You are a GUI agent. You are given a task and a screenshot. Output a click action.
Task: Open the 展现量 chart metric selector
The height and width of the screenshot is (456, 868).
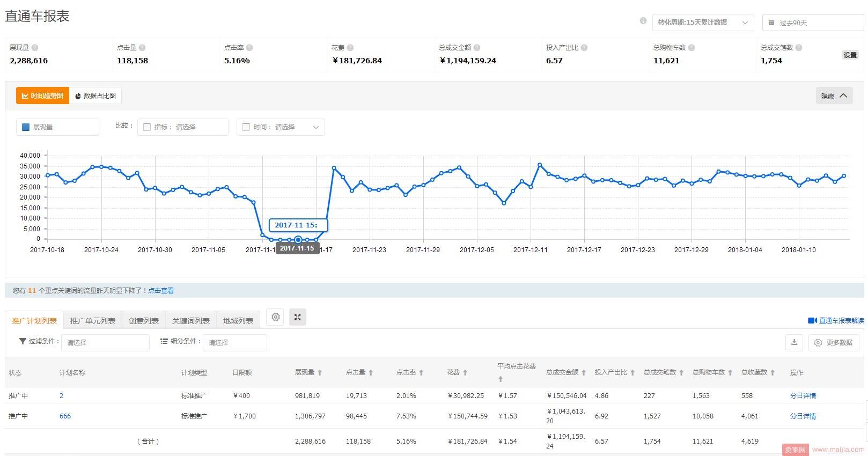click(x=57, y=127)
